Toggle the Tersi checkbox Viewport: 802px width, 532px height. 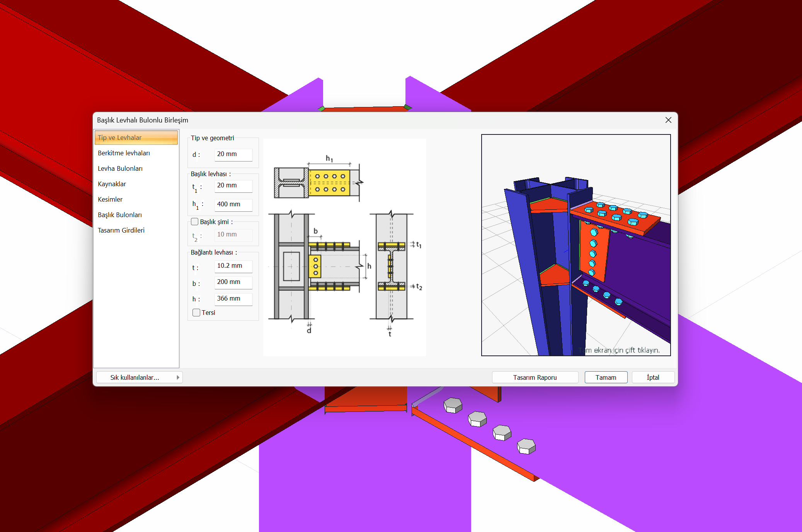(196, 313)
